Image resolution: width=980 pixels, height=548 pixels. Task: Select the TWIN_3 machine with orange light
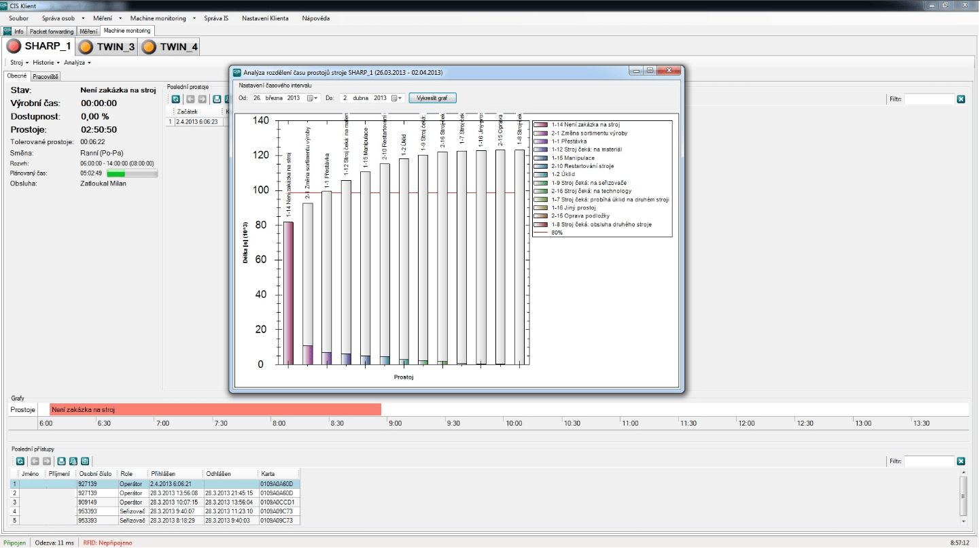coord(106,47)
